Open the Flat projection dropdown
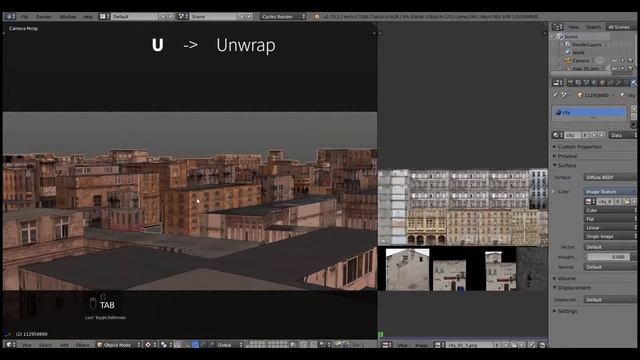Viewport: 640px width, 360px height. click(610, 219)
